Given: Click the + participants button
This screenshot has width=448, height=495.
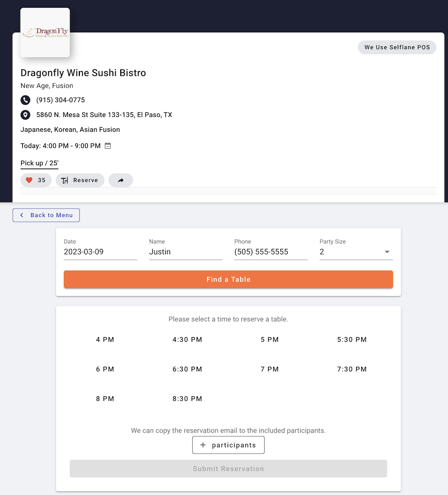Looking at the screenshot, I should click(x=228, y=445).
